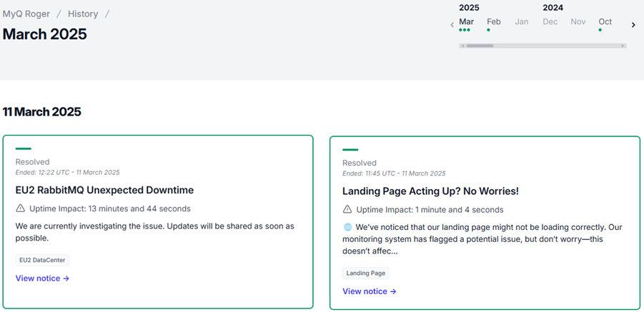Click the horizontal month timeline scrollbar
The height and width of the screenshot is (312, 644).
(x=480, y=46)
